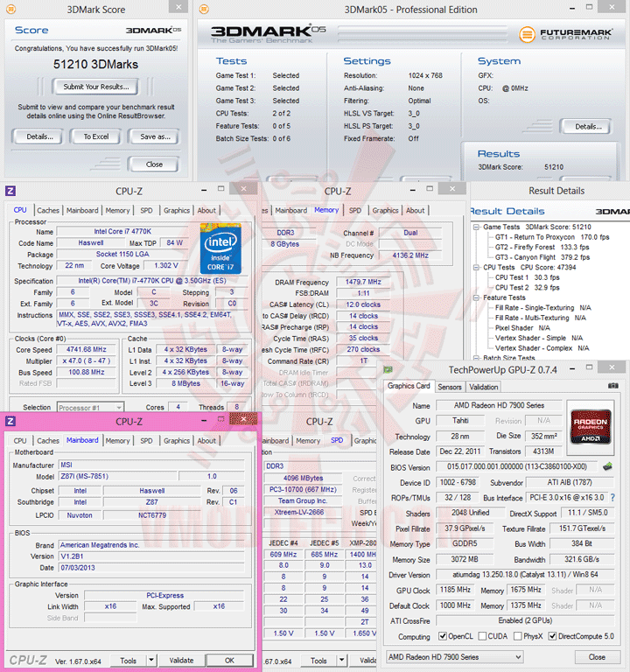Screen dimensions: 630x672
Task: Select the Sensors tab in GPU-Z
Action: click(x=450, y=387)
